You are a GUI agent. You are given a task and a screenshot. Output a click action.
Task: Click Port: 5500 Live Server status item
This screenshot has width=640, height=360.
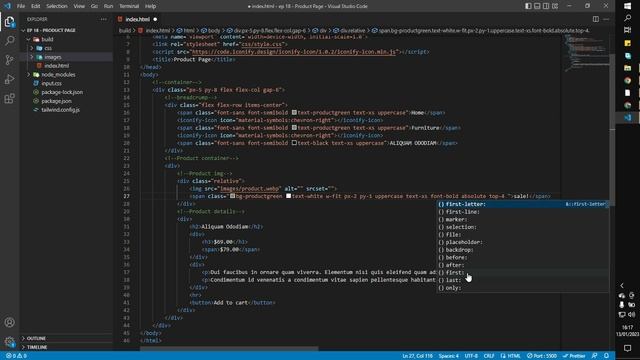point(542,356)
